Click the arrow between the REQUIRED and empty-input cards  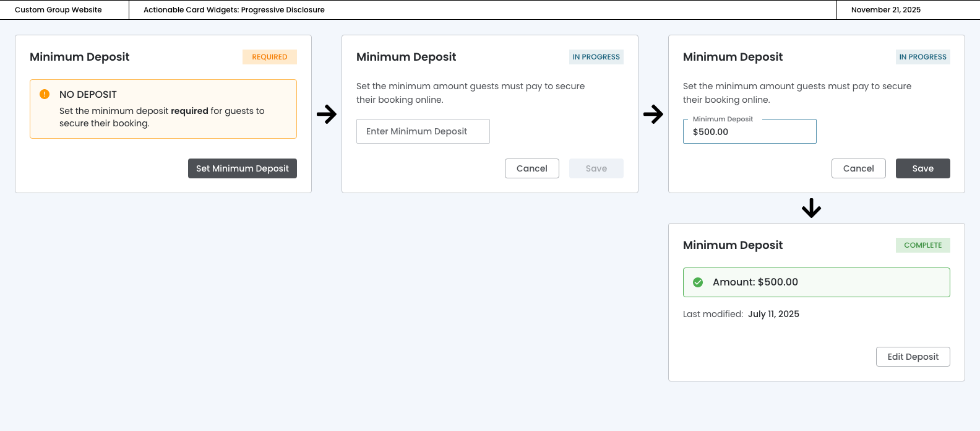(327, 114)
